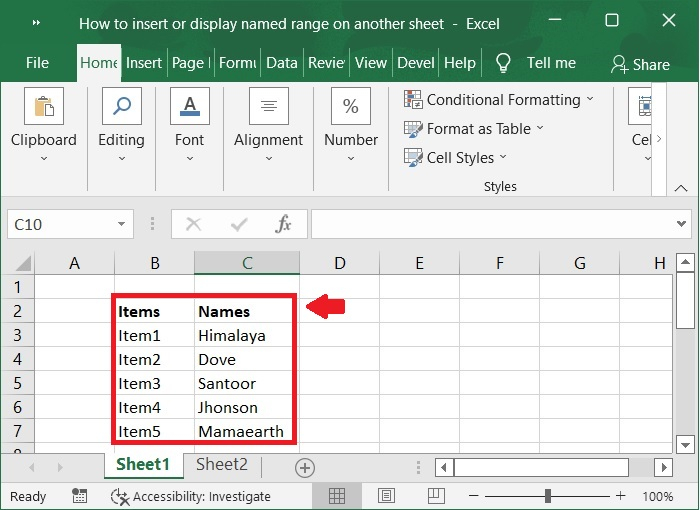Expand the Name Box dropdown arrow

tap(121, 224)
